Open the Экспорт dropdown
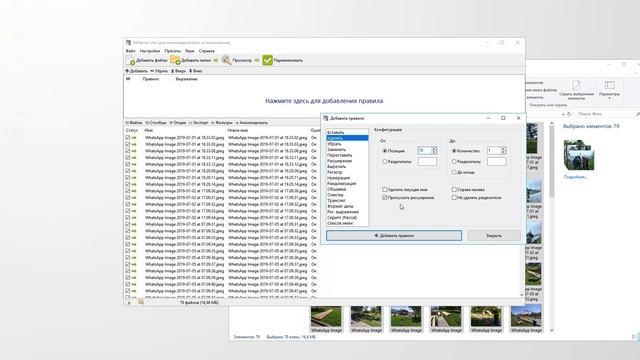 199,123
